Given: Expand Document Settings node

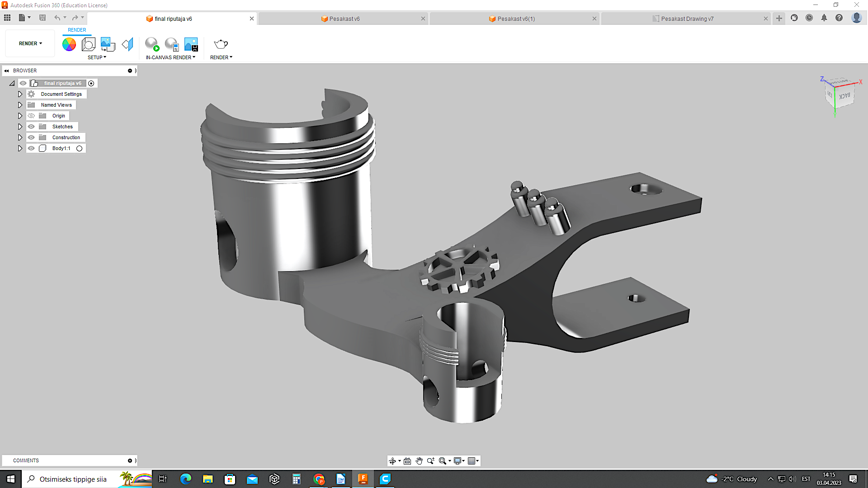Looking at the screenshot, I should 20,94.
